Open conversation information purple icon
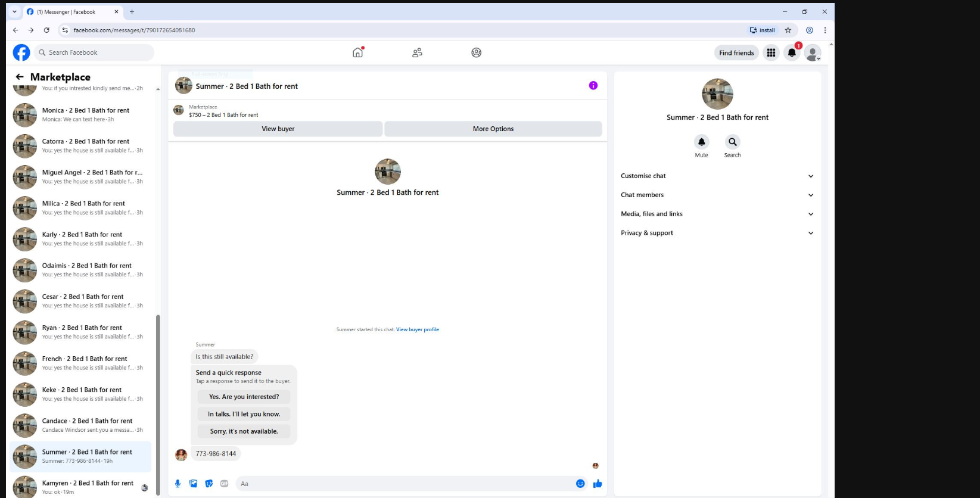 (593, 85)
